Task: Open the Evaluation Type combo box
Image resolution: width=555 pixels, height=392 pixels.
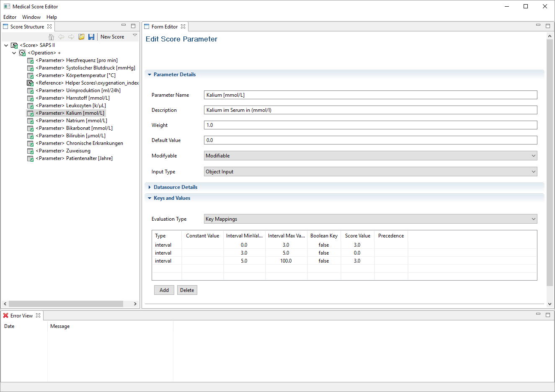Action: [x=370, y=219]
